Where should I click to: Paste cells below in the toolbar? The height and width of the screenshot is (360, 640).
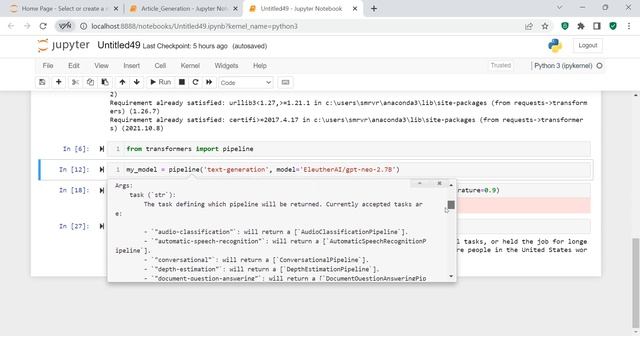pos(105,82)
